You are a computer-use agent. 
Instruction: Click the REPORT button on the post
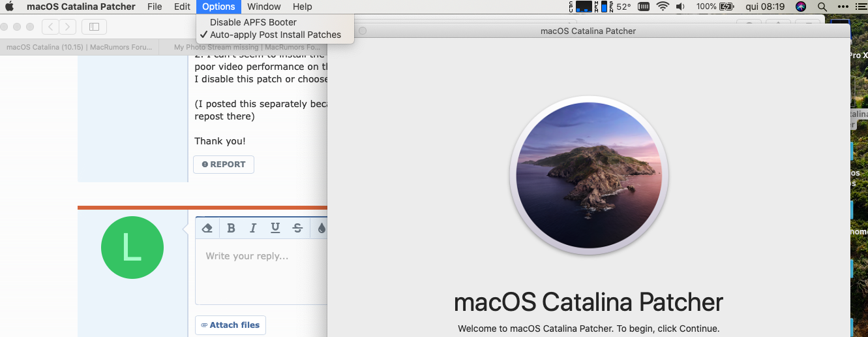pos(224,165)
